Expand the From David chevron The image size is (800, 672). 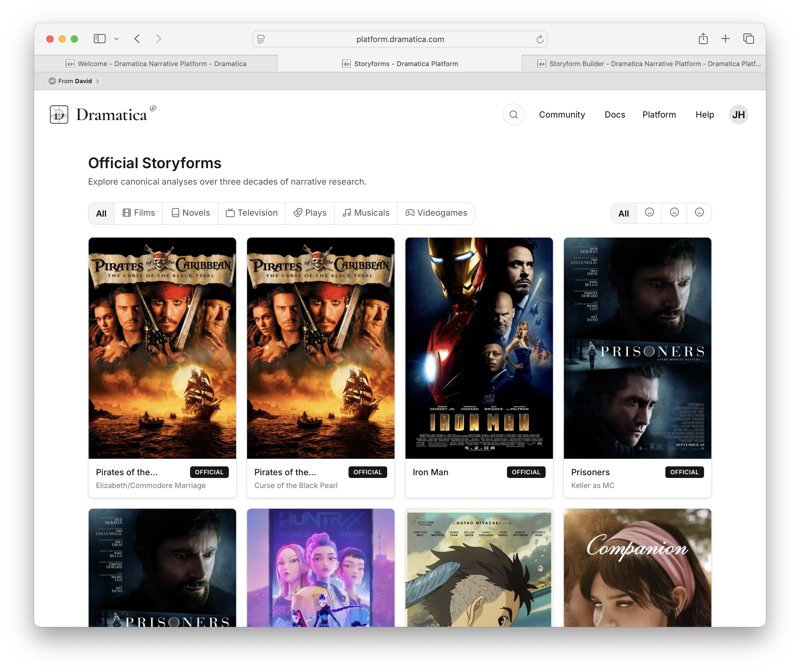pyautogui.click(x=97, y=81)
